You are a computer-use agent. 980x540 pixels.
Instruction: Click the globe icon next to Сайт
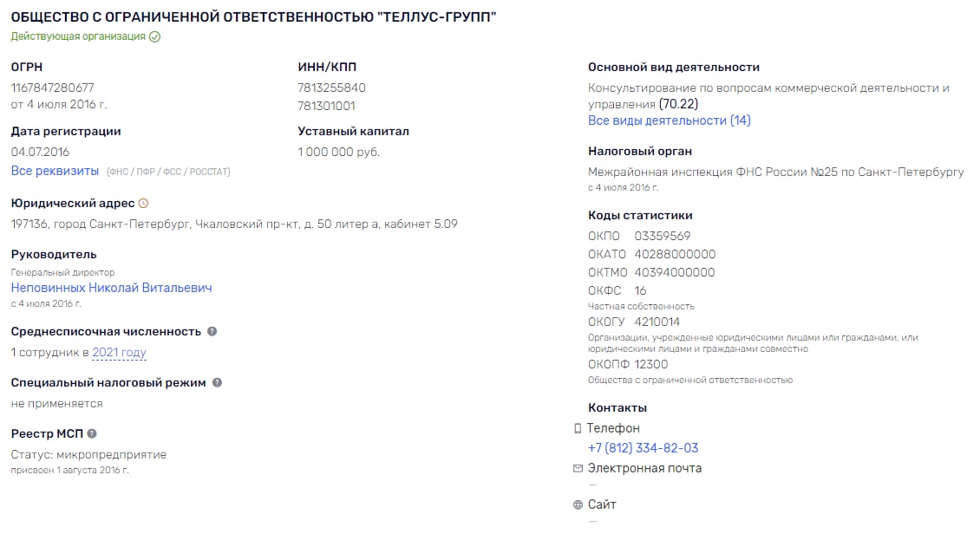pos(578,505)
